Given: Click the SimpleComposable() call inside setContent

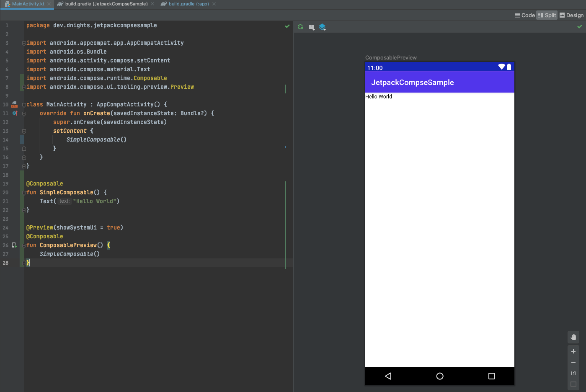Looking at the screenshot, I should tap(96, 139).
